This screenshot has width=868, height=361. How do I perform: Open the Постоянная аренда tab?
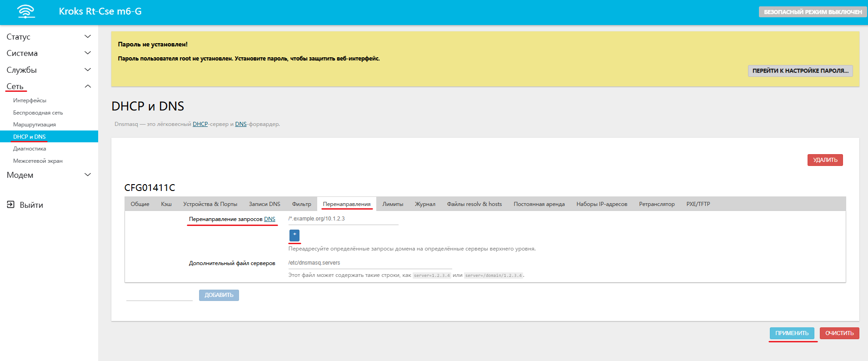(539, 204)
